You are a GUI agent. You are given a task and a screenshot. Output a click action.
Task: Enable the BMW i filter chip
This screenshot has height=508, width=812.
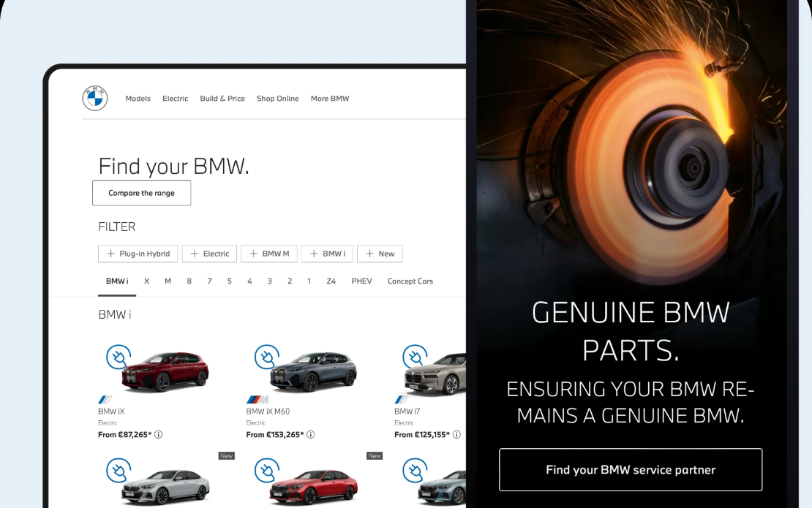pyautogui.click(x=327, y=254)
